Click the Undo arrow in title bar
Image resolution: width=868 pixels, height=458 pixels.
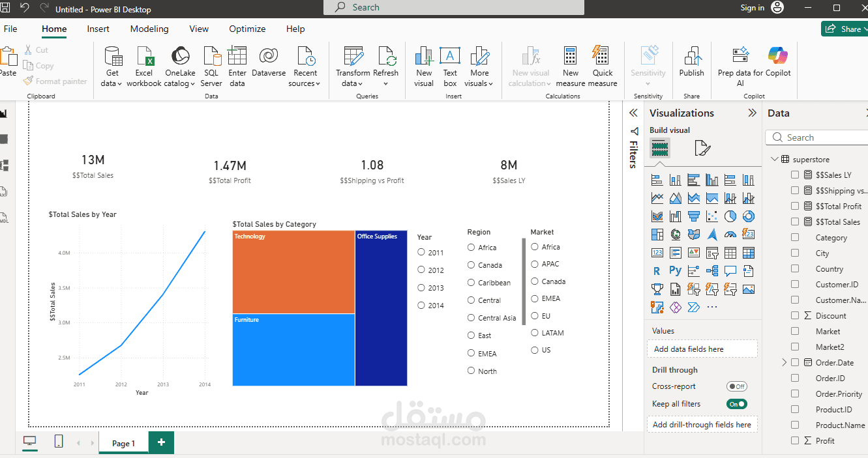(x=25, y=8)
